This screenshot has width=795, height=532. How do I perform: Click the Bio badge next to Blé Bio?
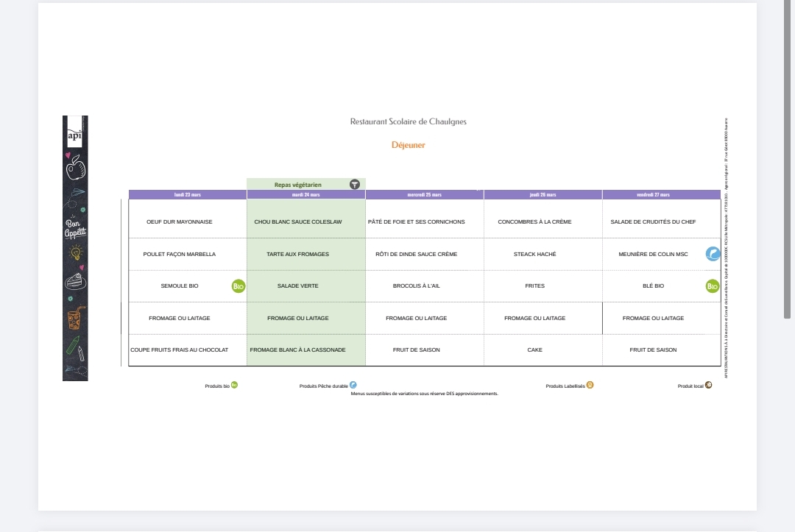pos(712,286)
